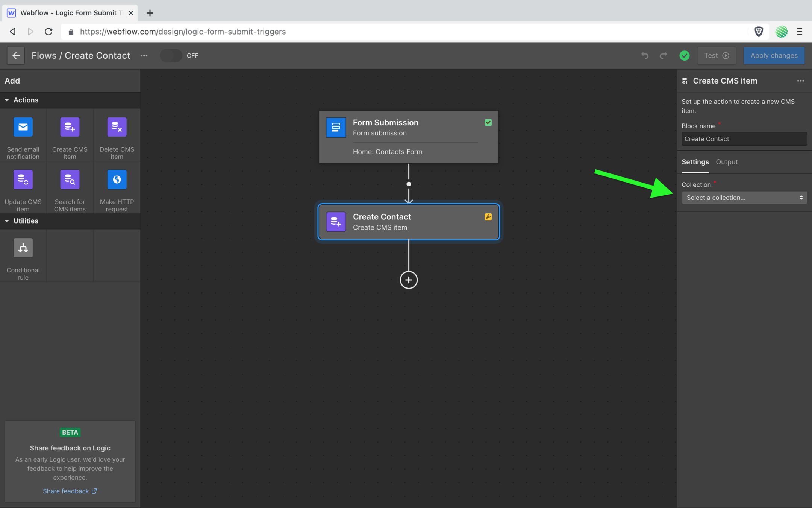This screenshot has width=812, height=508.
Task: Toggle the flow ON/OFF switch
Action: coord(171,56)
